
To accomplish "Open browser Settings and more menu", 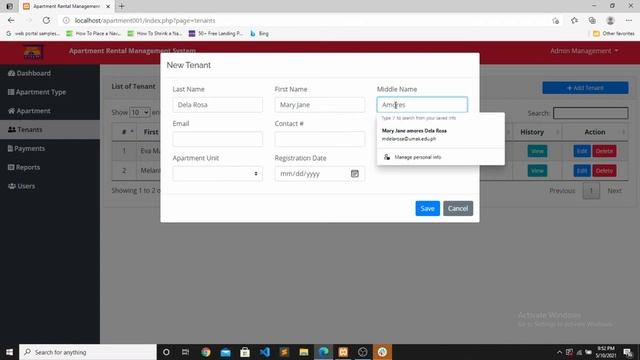I will tap(629, 20).
